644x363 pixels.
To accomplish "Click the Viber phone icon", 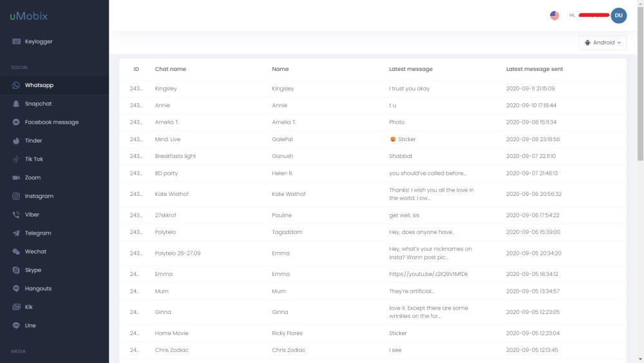I will tap(16, 215).
